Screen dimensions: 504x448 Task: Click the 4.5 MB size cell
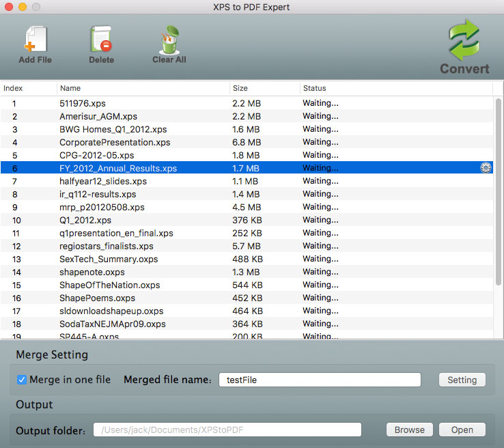[x=247, y=208]
